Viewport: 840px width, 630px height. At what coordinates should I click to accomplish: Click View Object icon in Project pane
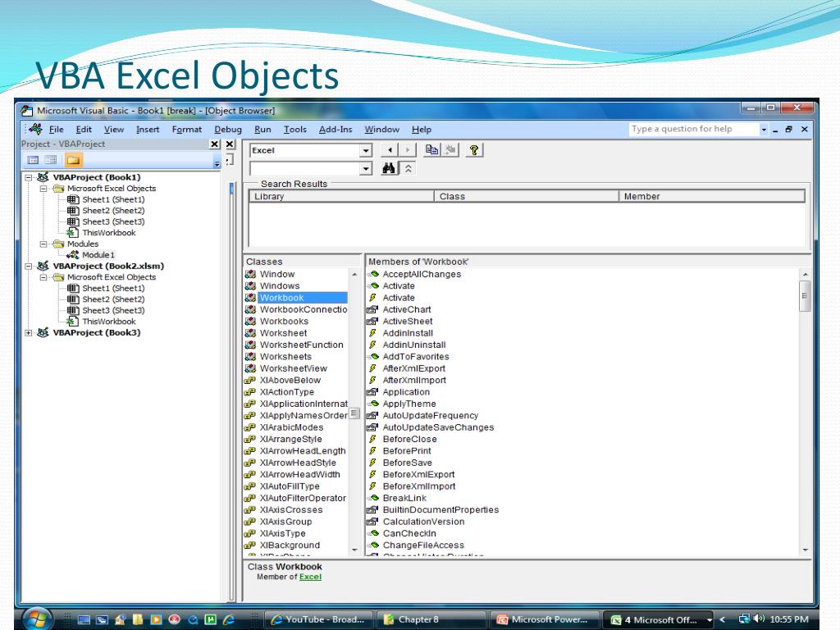pos(51,160)
